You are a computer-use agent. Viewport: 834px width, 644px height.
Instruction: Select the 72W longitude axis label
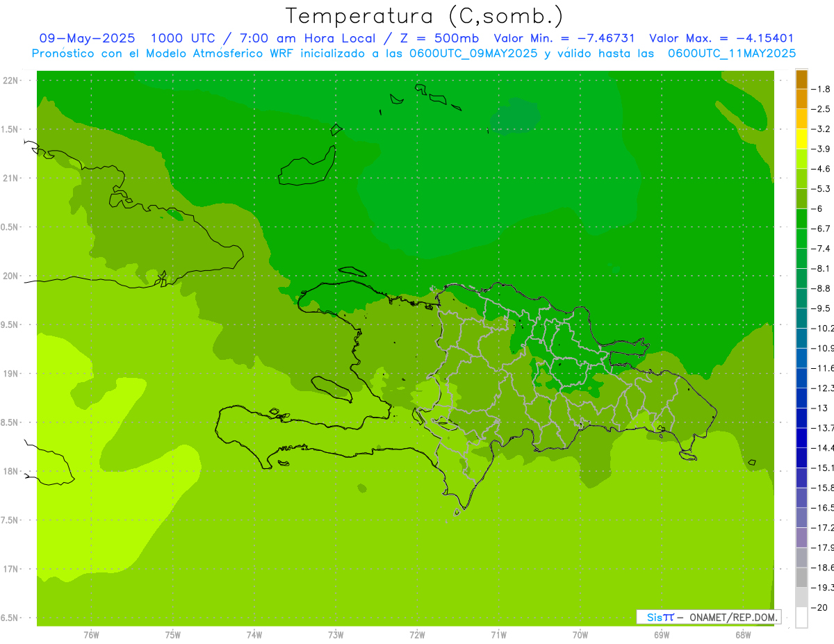point(417,635)
